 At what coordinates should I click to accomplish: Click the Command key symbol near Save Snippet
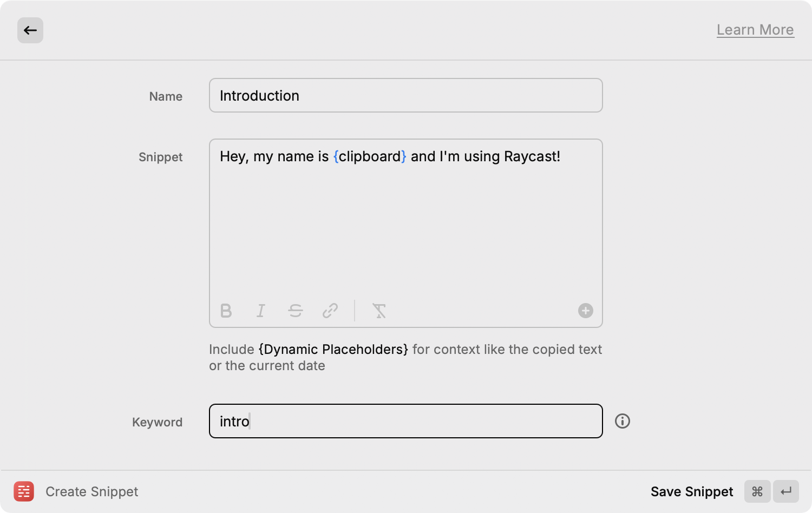tap(757, 491)
